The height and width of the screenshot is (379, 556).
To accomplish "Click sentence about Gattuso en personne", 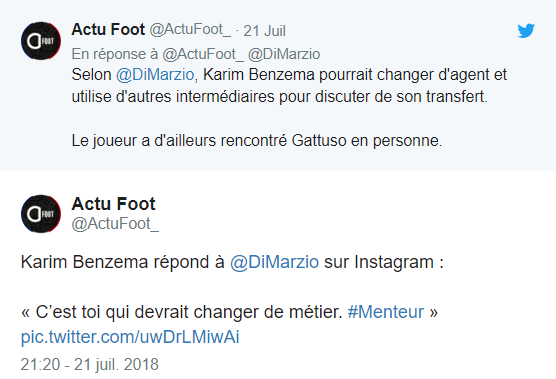I will tap(257, 141).
